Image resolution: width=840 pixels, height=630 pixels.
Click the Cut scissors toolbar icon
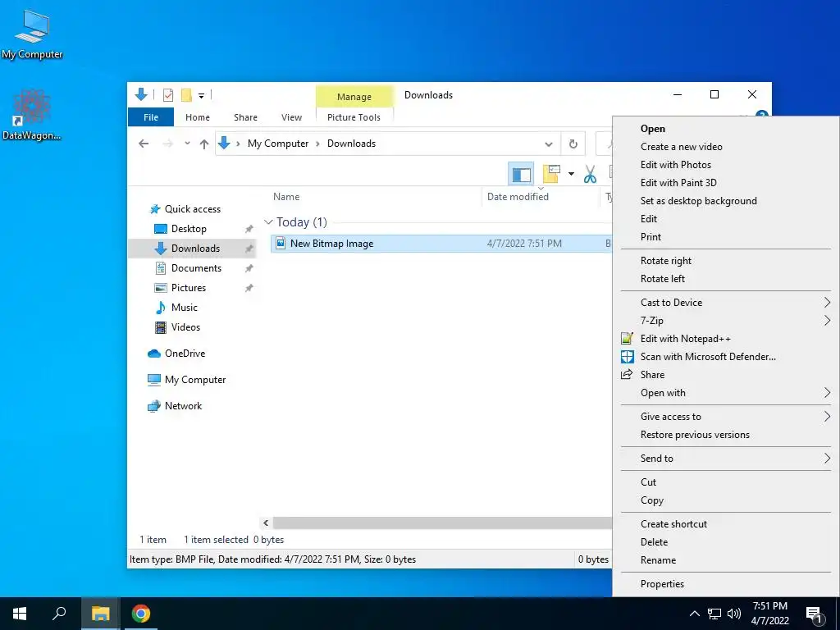point(590,174)
